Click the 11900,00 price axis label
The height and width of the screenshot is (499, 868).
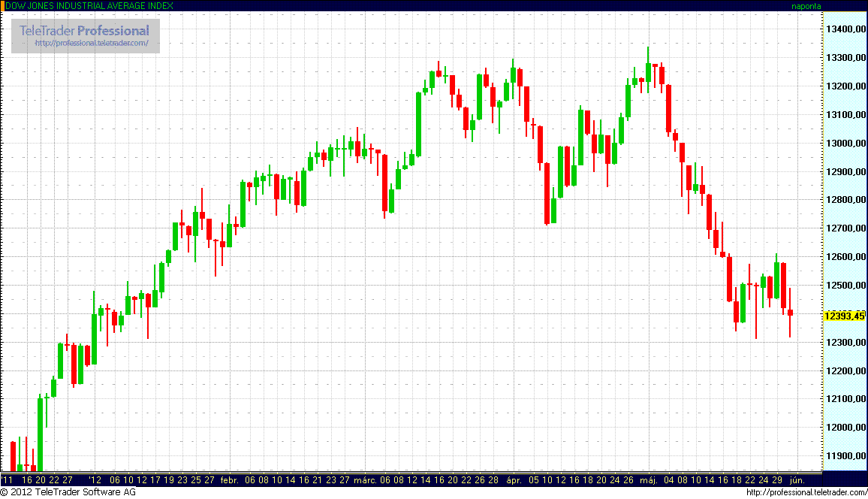(846, 456)
